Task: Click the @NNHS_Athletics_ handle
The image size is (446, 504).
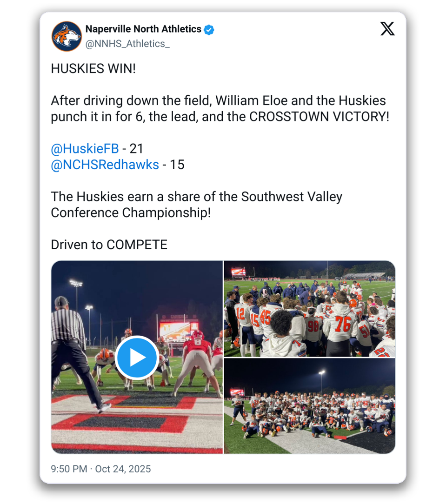Action: (x=127, y=44)
